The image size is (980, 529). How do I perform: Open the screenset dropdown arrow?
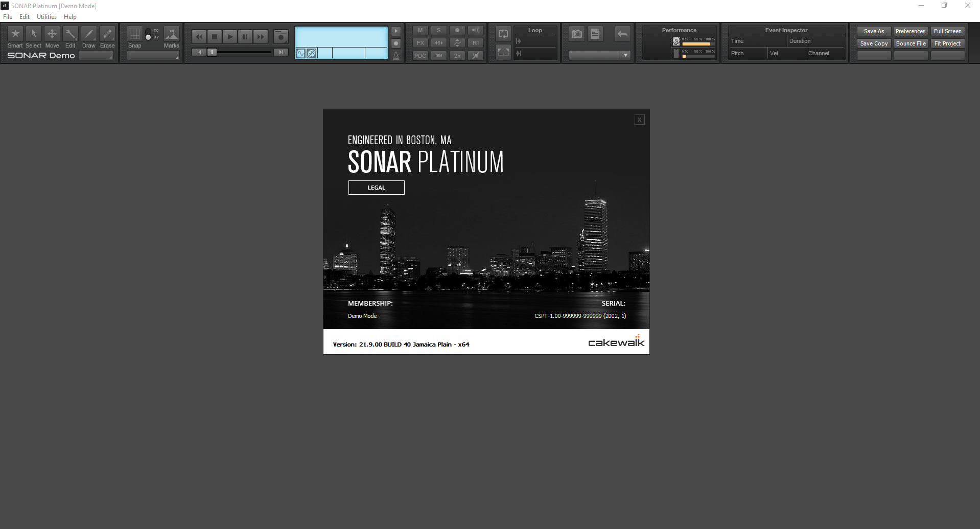(x=625, y=55)
